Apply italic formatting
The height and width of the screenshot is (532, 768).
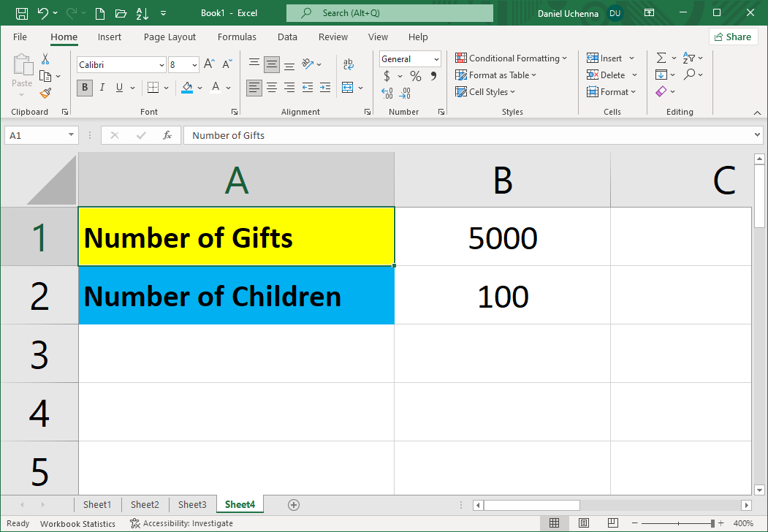(102, 87)
